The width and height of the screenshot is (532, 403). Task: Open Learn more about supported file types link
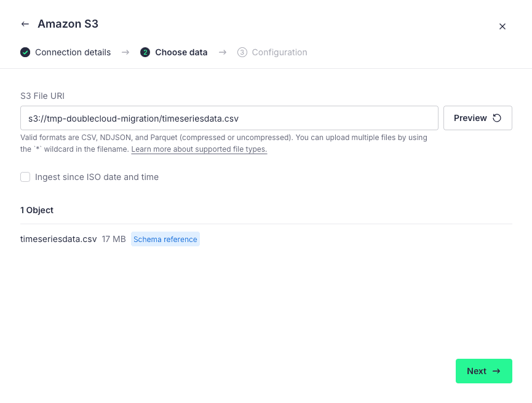point(199,149)
